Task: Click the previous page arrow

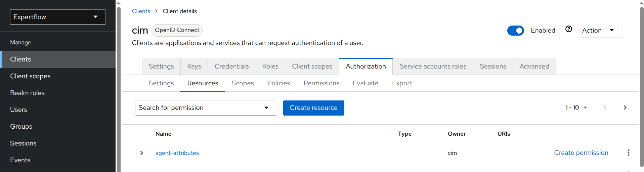Action: (605, 107)
